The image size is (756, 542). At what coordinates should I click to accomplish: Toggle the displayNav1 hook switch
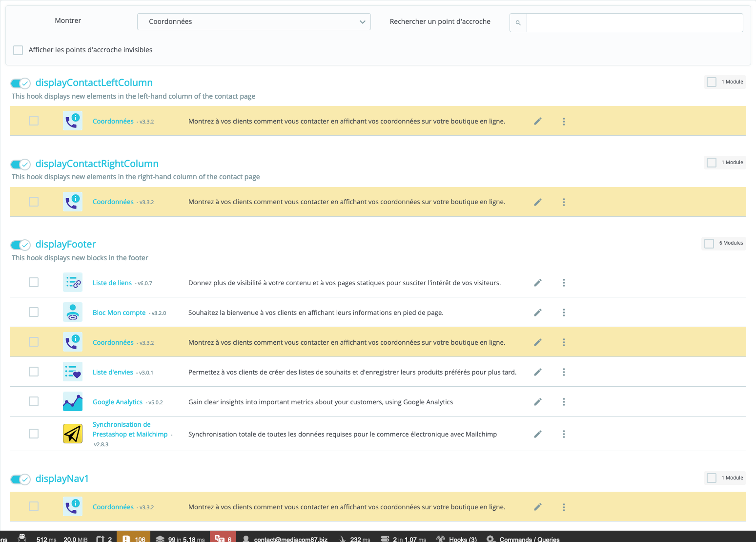20,479
